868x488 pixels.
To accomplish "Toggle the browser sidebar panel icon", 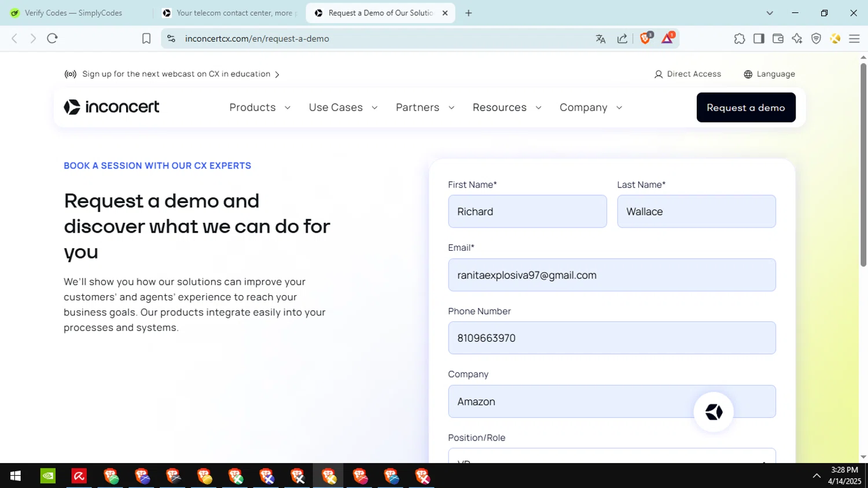I will (x=759, y=39).
